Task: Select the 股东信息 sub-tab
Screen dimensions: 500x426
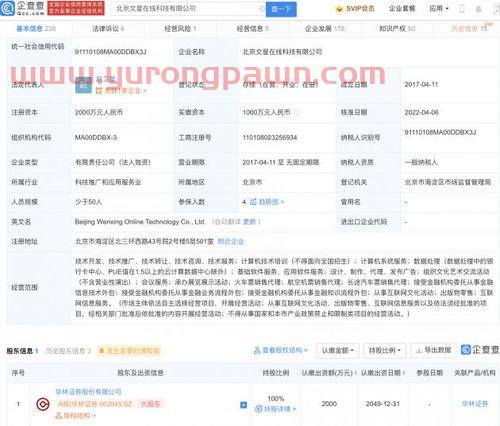Action: click(22, 351)
